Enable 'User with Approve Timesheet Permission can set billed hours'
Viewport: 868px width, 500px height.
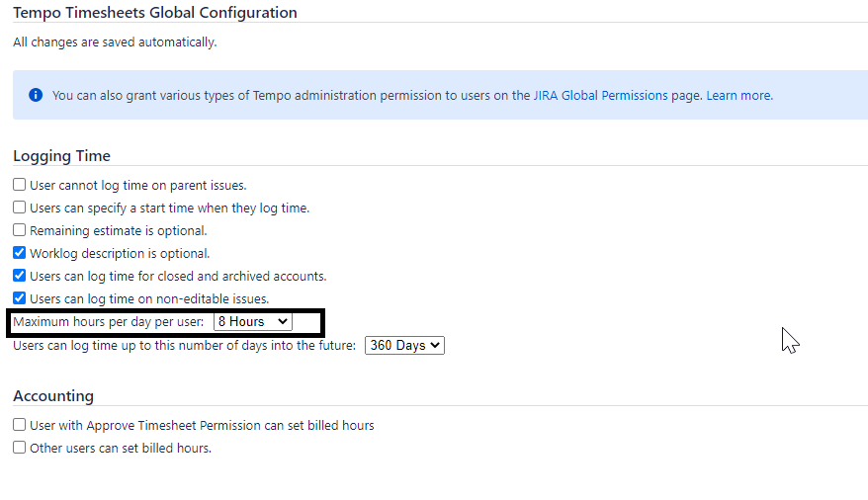pyautogui.click(x=20, y=425)
